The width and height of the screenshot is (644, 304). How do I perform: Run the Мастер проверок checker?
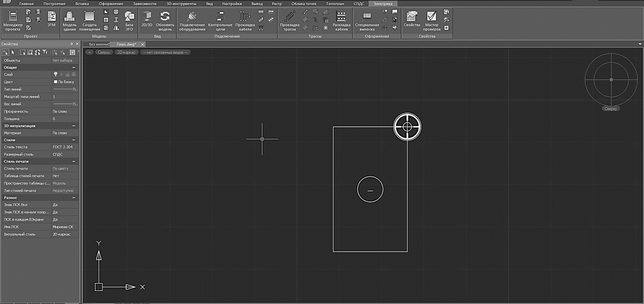[x=432, y=20]
